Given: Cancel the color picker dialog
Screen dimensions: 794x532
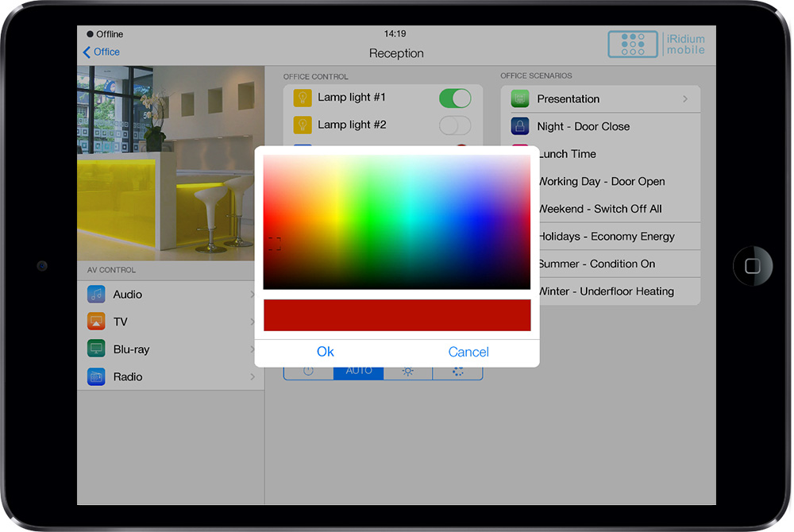Looking at the screenshot, I should [468, 352].
